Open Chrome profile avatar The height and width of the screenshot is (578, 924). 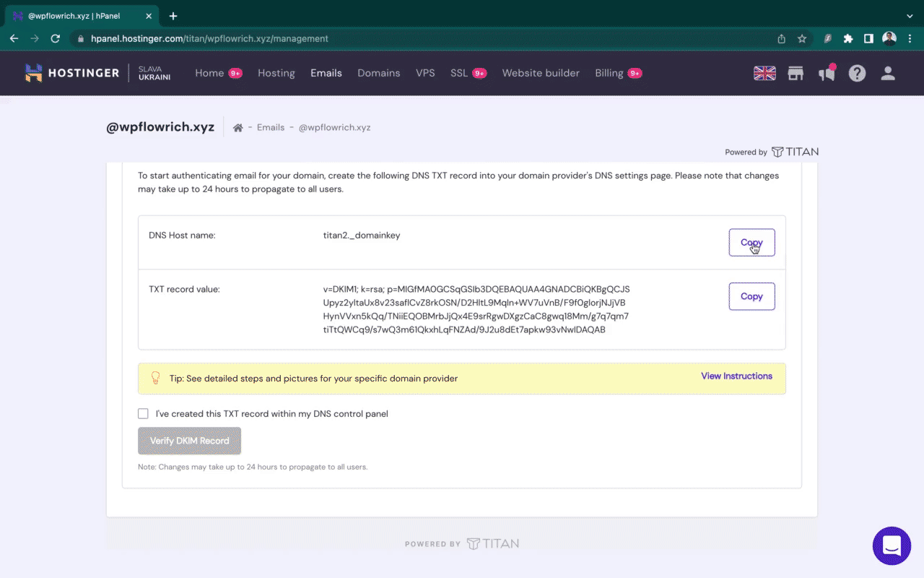point(889,38)
